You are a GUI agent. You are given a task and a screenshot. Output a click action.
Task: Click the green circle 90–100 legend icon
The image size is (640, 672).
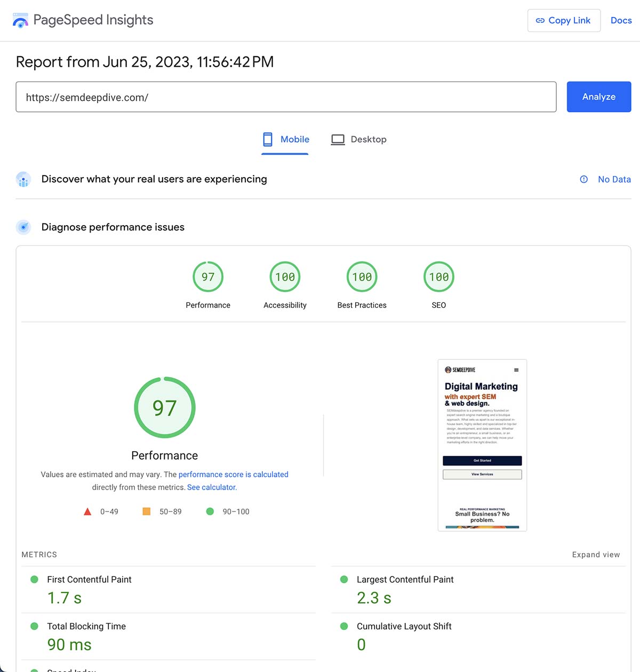tap(210, 511)
